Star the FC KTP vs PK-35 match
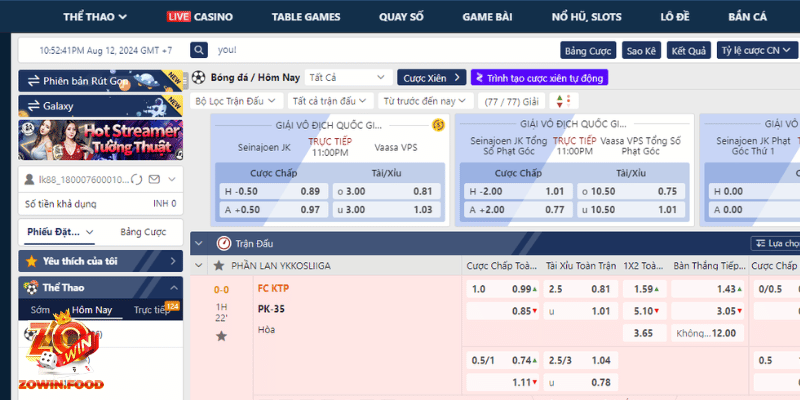 [221, 336]
